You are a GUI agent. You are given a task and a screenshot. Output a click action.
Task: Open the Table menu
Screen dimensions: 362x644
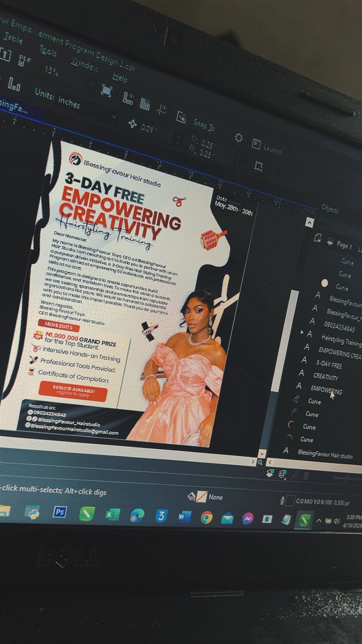pyautogui.click(x=13, y=39)
